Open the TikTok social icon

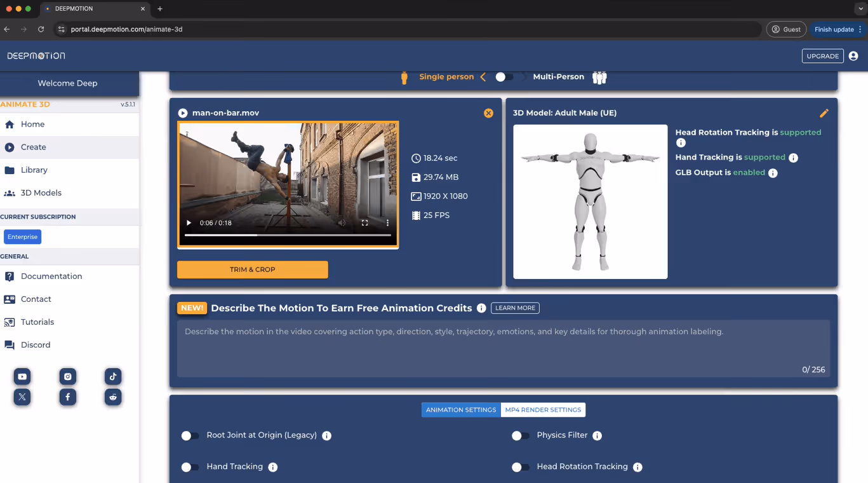113,376
